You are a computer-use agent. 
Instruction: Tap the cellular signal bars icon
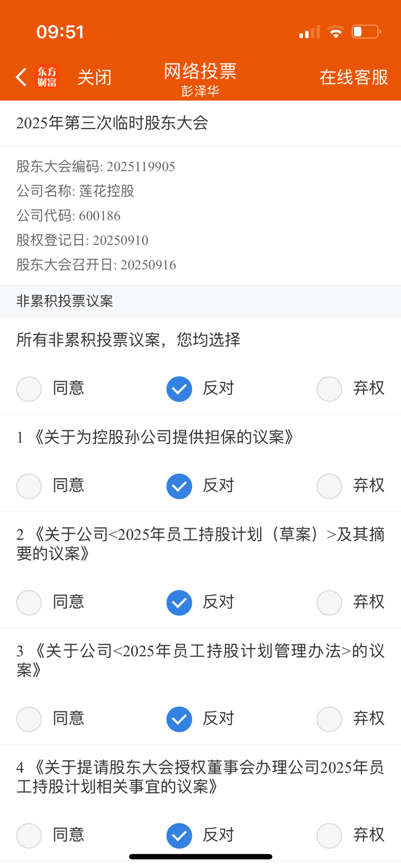[309, 32]
